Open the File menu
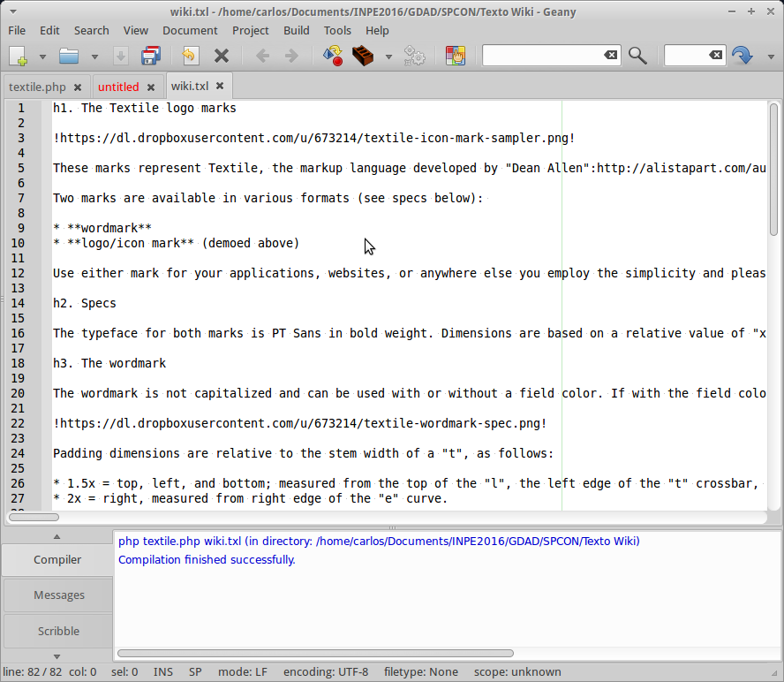 coord(17,31)
